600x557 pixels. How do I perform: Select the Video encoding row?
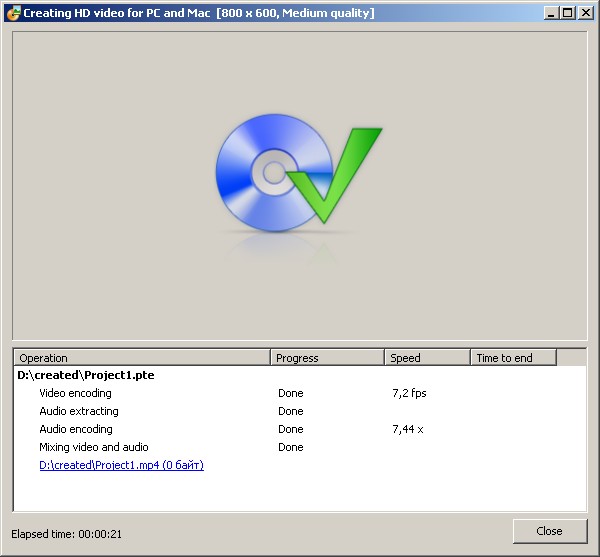75,393
